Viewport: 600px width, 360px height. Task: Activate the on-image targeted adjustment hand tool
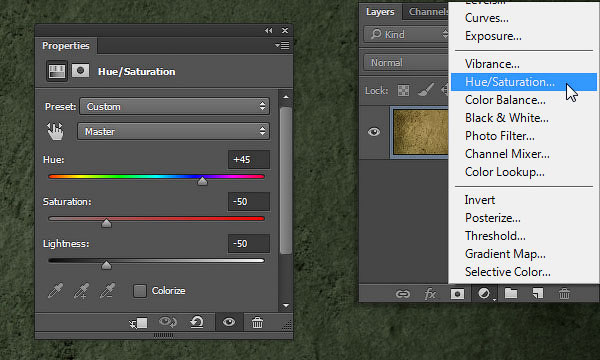pyautogui.click(x=55, y=131)
